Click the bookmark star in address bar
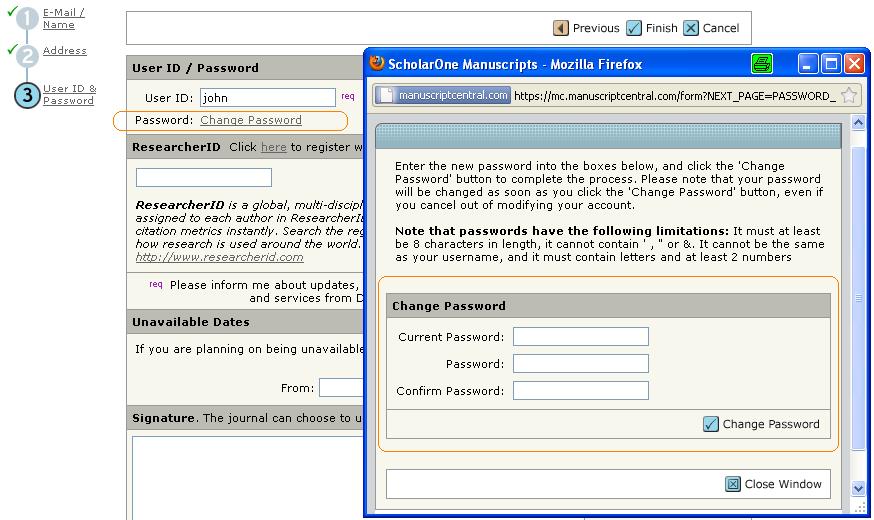The image size is (874, 520). [x=848, y=95]
